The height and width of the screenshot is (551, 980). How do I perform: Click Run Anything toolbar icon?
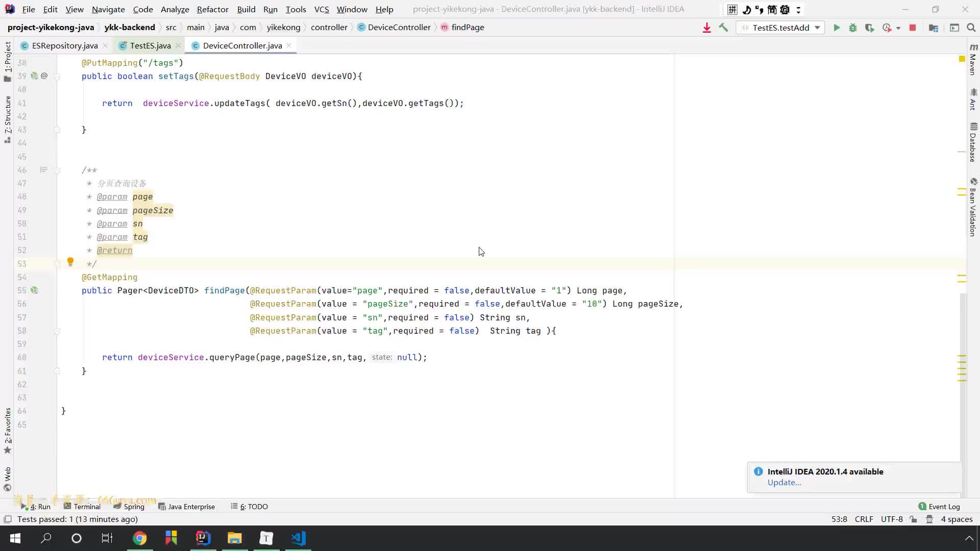pos(954,28)
